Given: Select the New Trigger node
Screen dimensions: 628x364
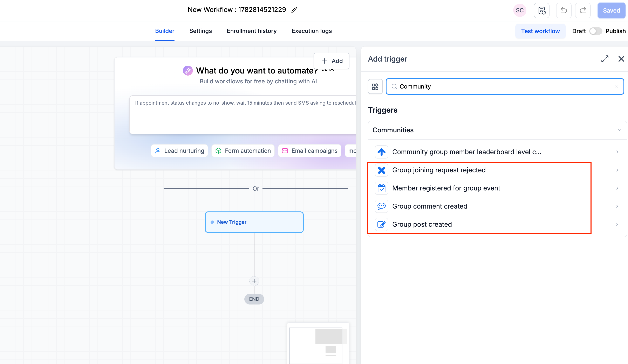Looking at the screenshot, I should pyautogui.click(x=254, y=222).
